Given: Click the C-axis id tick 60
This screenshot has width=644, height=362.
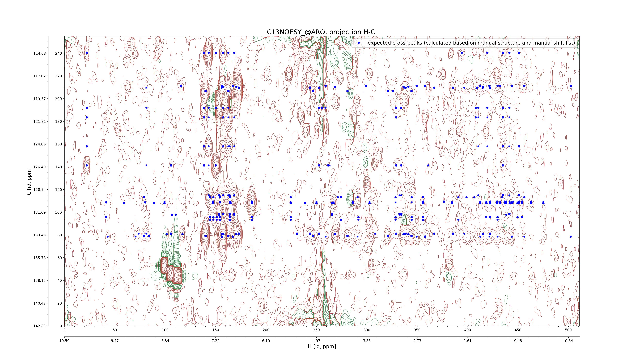Looking at the screenshot, I should [60, 258].
